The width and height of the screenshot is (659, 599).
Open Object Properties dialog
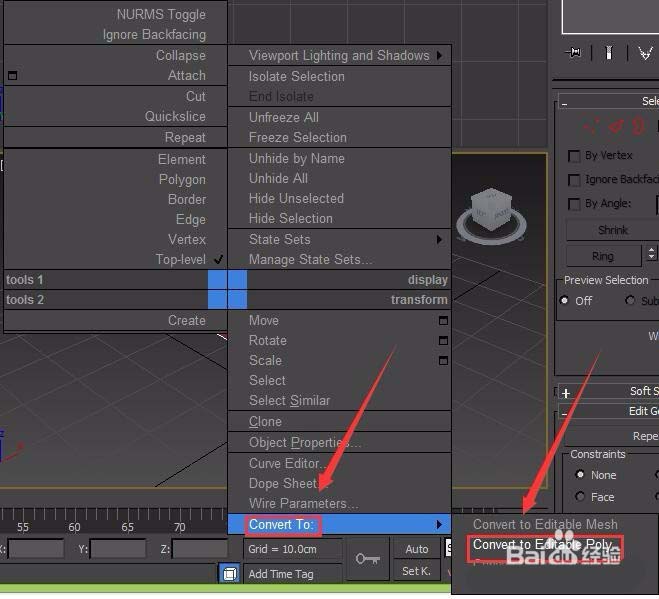304,443
